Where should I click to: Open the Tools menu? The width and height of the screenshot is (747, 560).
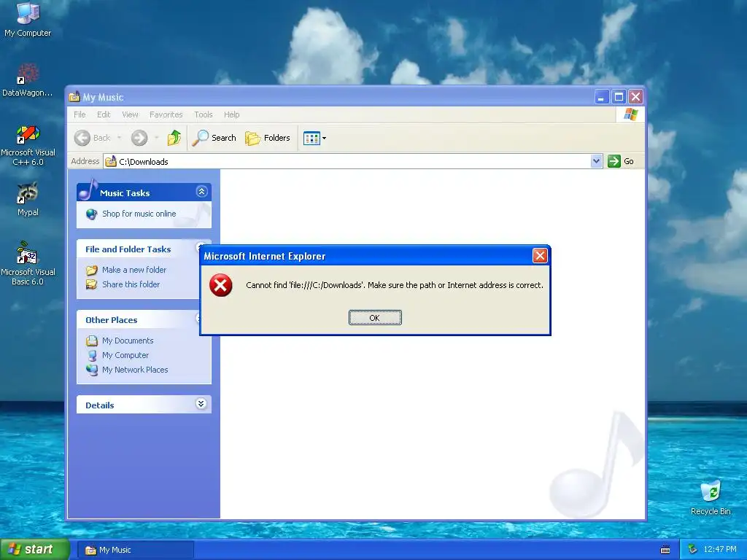(204, 114)
